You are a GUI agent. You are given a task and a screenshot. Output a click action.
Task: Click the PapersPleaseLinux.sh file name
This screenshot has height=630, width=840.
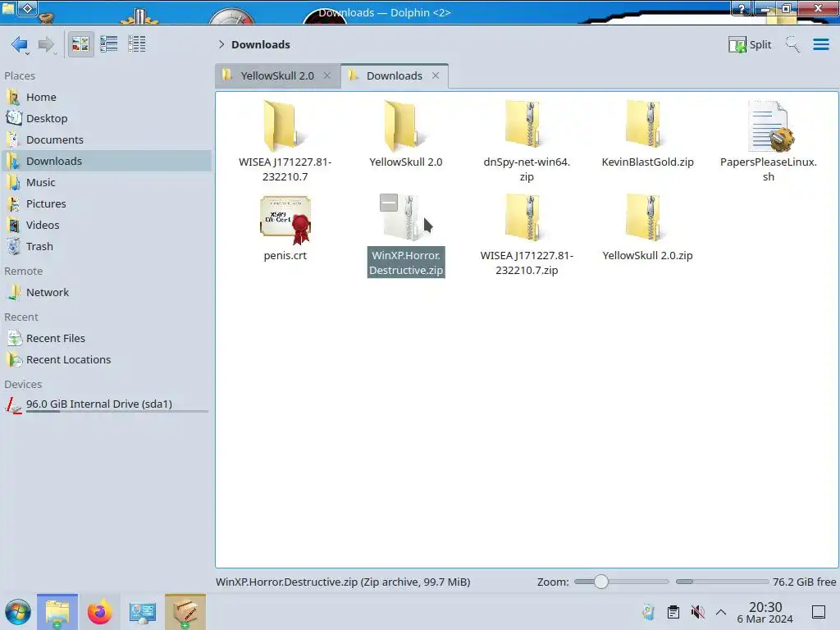(x=768, y=169)
